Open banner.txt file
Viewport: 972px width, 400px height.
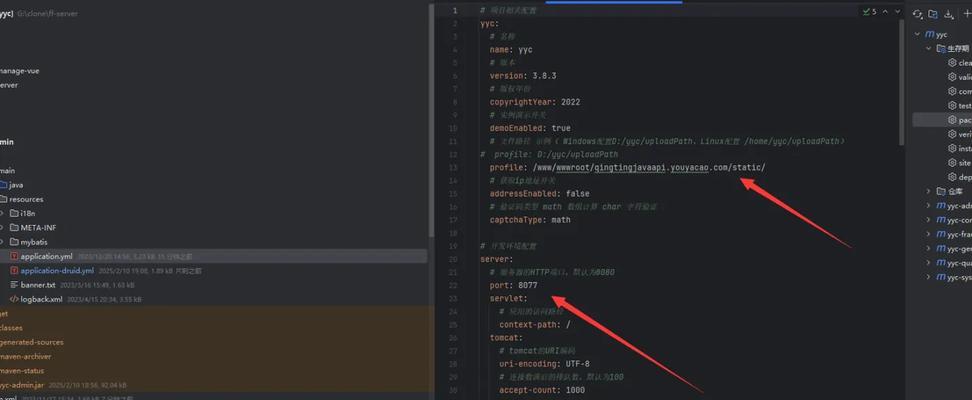(38, 285)
